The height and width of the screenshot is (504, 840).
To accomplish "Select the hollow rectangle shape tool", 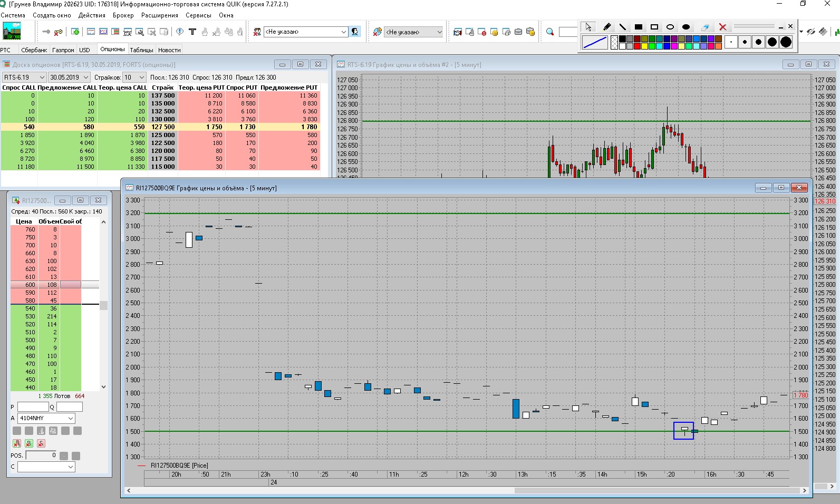I will coord(654,27).
